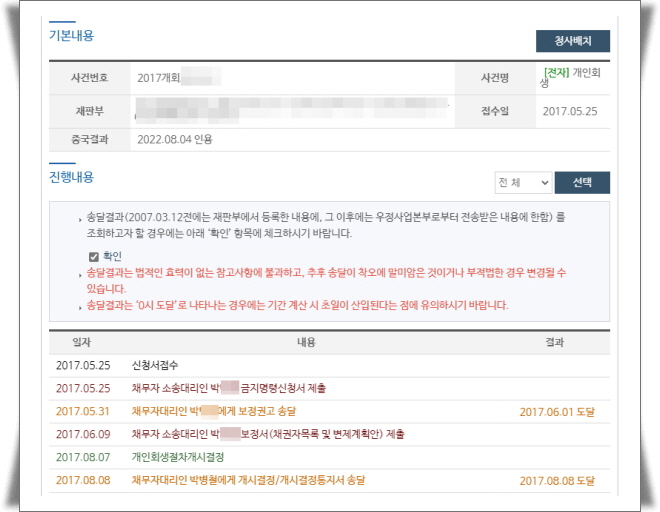This screenshot has height=512, width=660.
Task: Click the 접수일 date 2017.05.25
Action: pos(569,110)
